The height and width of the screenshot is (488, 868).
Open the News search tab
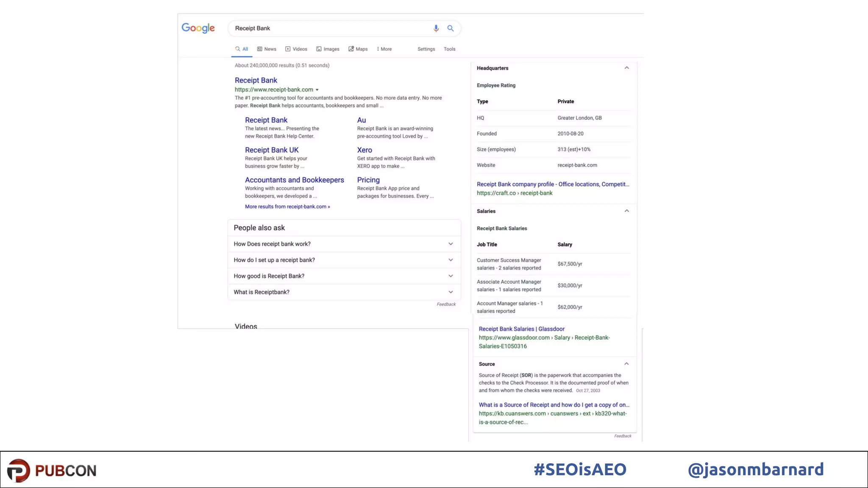267,49
